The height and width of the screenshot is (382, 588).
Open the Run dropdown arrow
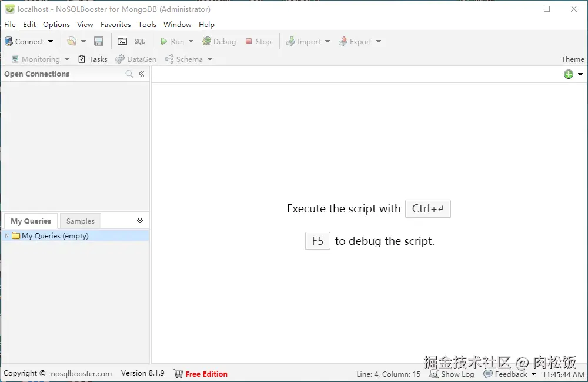click(191, 42)
